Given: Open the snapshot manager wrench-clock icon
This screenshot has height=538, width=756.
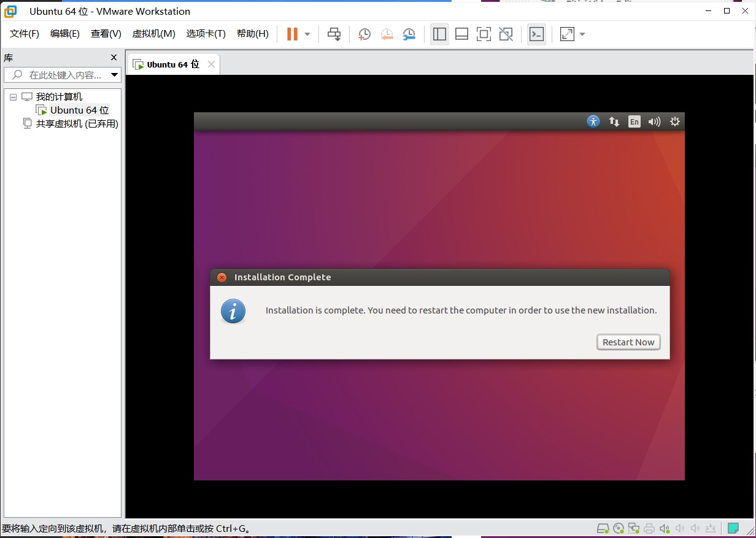Looking at the screenshot, I should pyautogui.click(x=409, y=34).
